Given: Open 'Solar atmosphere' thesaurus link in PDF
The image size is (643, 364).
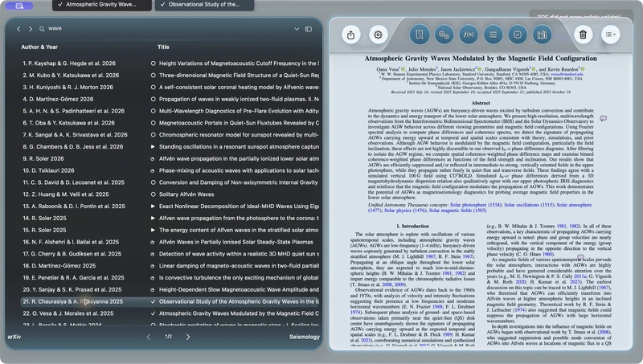Looking at the screenshot, I should 574,205.
